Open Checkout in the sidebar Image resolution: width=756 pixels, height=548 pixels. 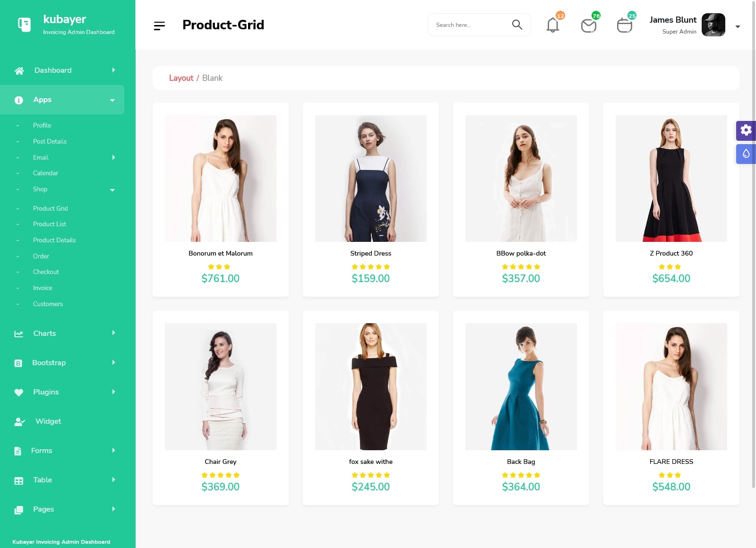pos(46,272)
